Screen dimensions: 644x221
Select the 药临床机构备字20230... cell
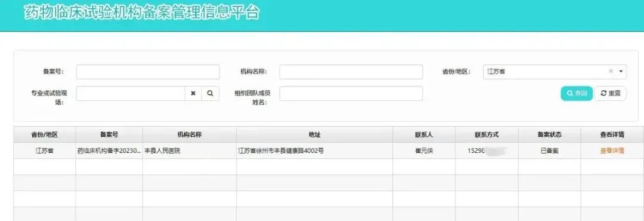tap(109, 151)
